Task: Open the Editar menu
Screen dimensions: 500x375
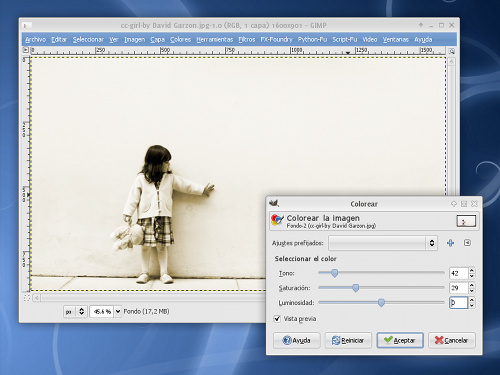Action: 59,39
